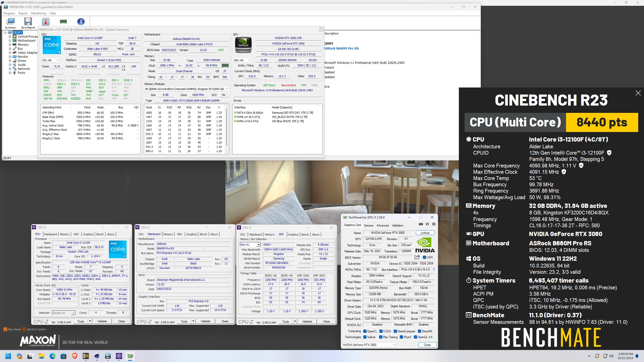Launch Brave browser from the taskbar
Viewport: 644px width, 362px height.
pos(74,356)
